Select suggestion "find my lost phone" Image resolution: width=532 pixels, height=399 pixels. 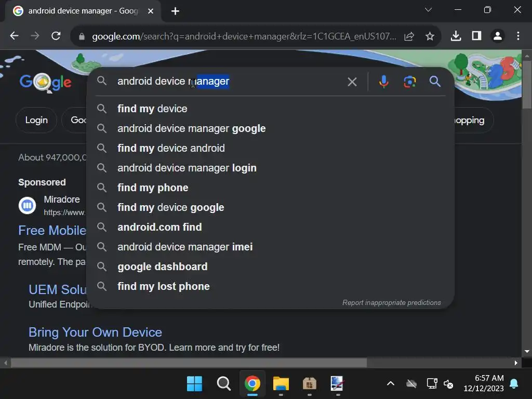(270, 286)
